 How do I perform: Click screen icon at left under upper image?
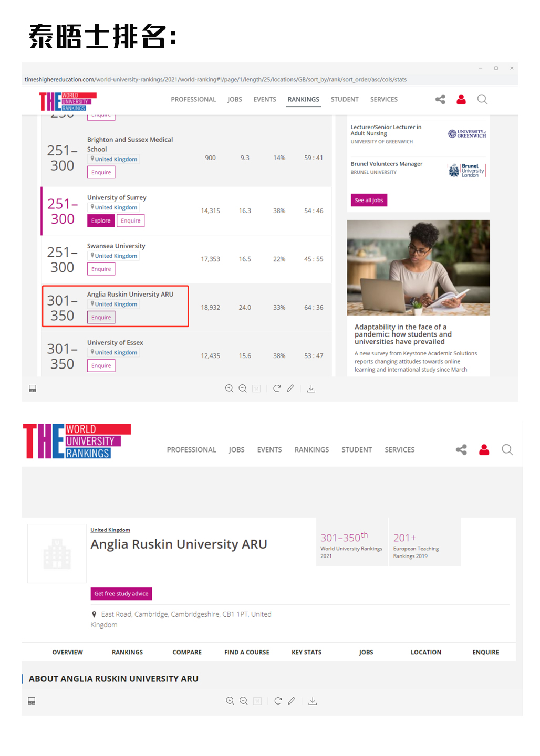coord(33,388)
